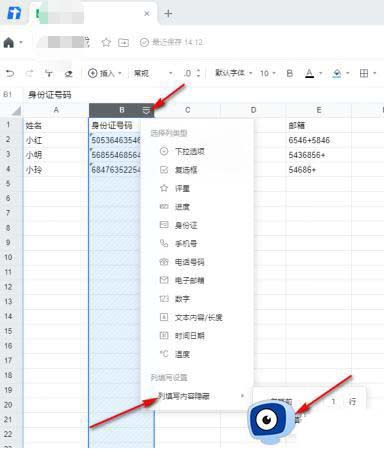Image resolution: width=384 pixels, height=449 pixels.
Task: Click the clear formatting eraser icon
Action: 69,73
